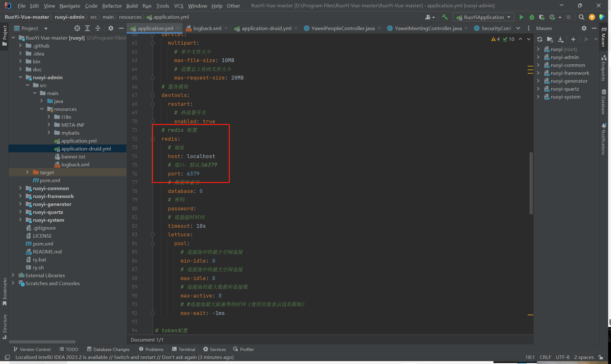Click the editor vertical scrollbar thumb
Screen dimensions: 611x364
[x=531, y=183]
